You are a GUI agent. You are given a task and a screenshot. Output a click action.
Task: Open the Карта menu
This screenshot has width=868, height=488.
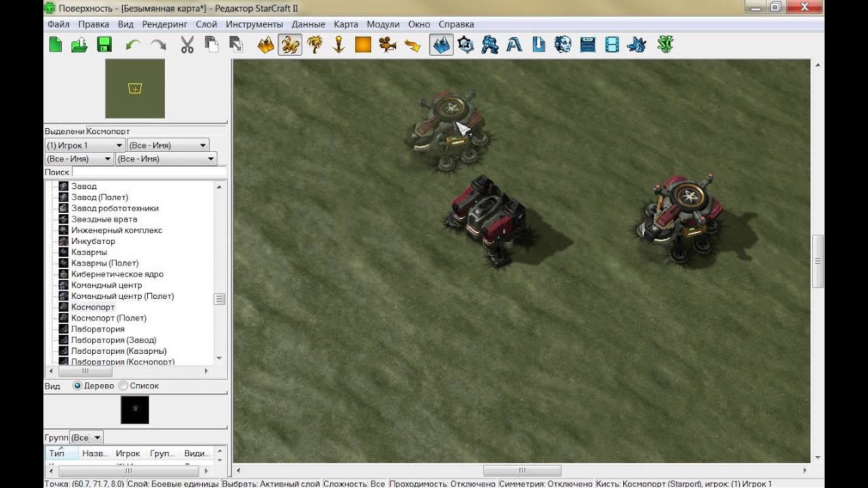coord(346,24)
